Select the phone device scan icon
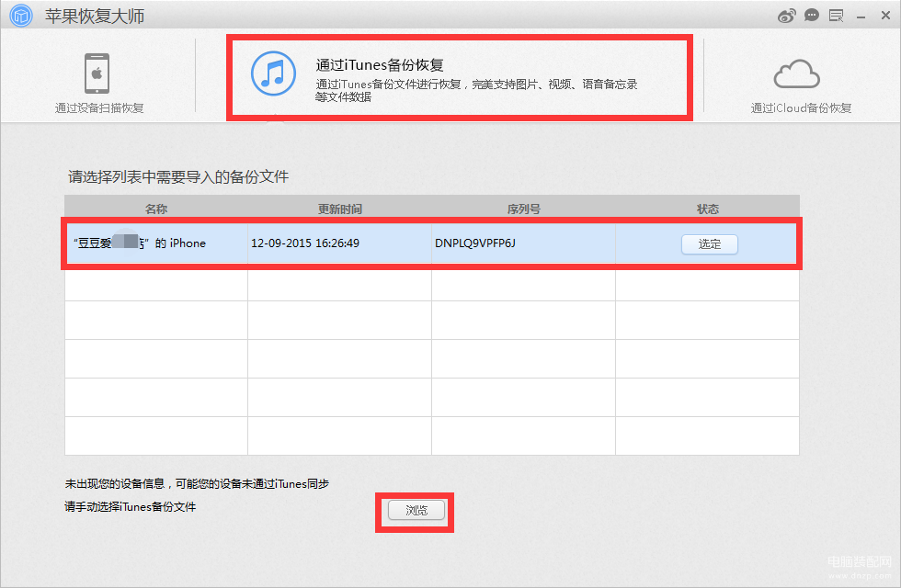901x588 pixels. 97,73
